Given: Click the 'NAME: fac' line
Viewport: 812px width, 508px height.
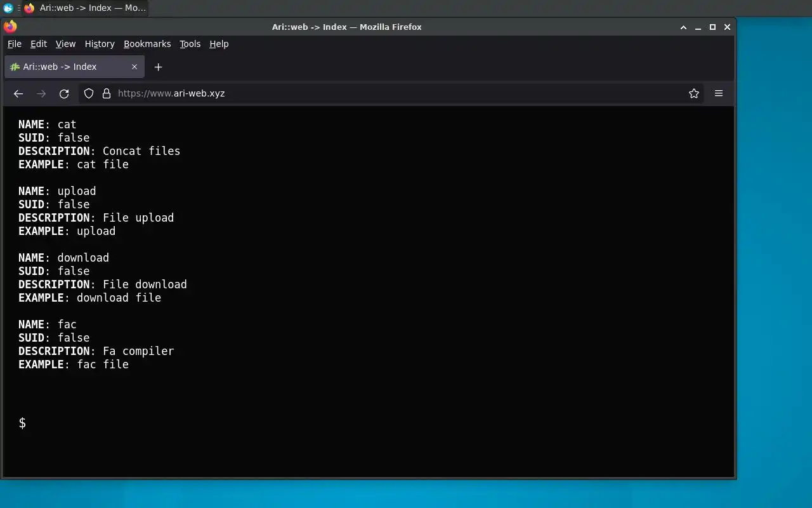Looking at the screenshot, I should point(47,324).
